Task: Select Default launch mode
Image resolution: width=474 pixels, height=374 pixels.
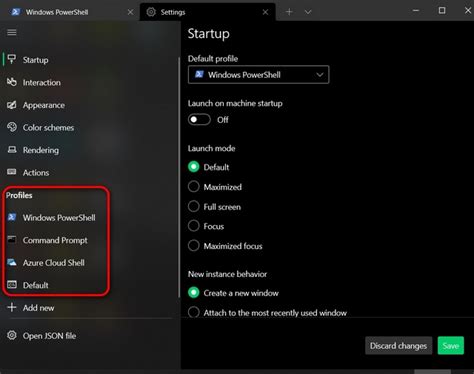Action: tap(194, 167)
